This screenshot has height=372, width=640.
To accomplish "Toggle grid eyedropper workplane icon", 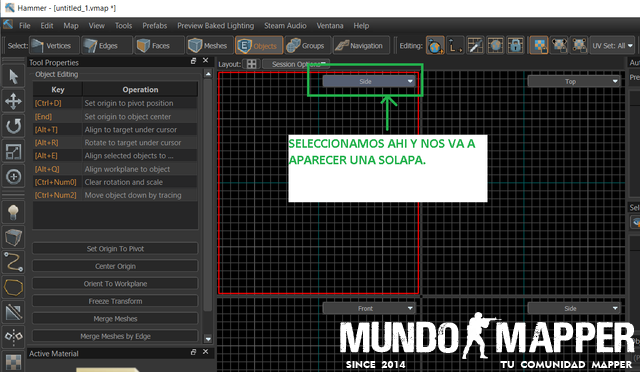I will coord(475,45).
